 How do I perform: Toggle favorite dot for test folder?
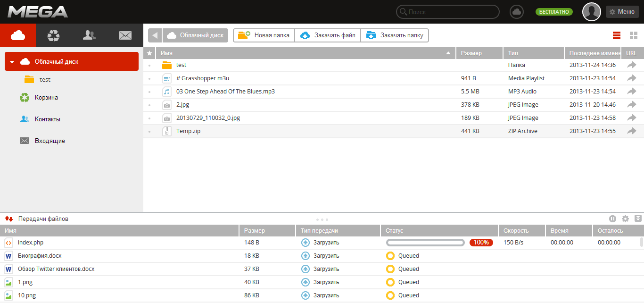click(x=149, y=65)
